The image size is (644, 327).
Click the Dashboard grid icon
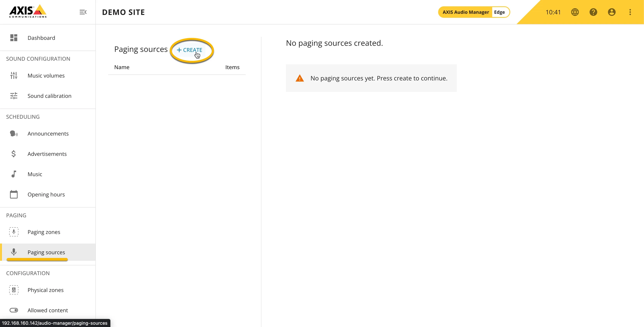14,38
